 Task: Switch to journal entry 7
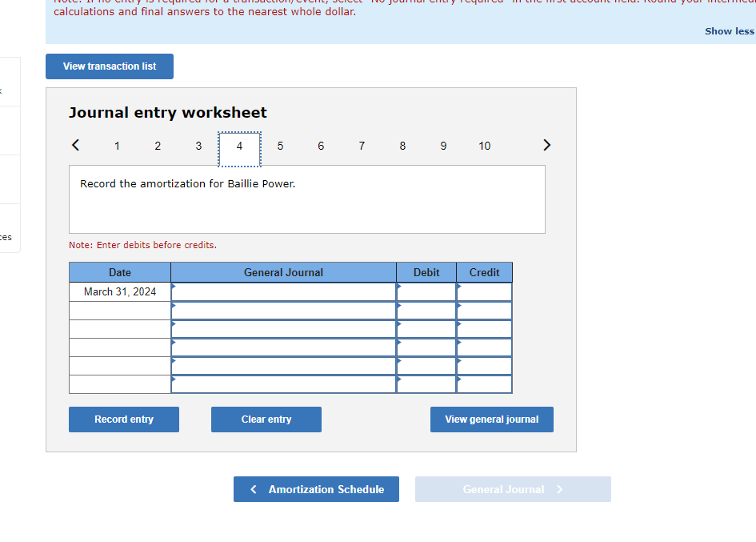click(x=362, y=146)
